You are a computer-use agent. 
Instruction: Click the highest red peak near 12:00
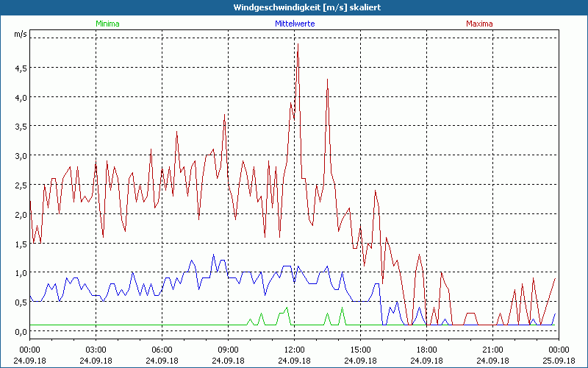click(x=298, y=44)
